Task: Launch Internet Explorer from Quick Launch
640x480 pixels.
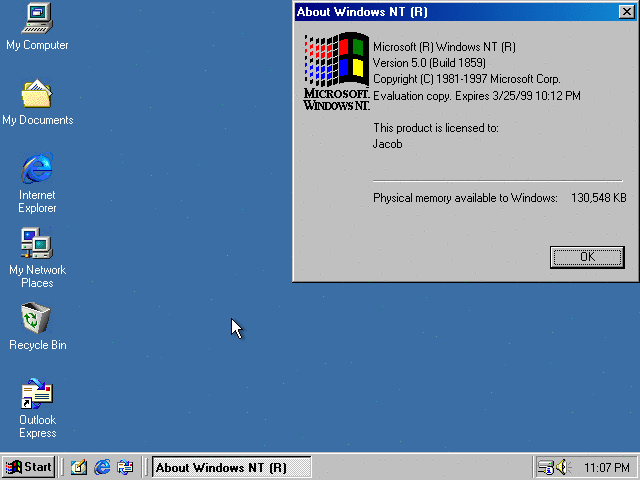Action: 102,467
